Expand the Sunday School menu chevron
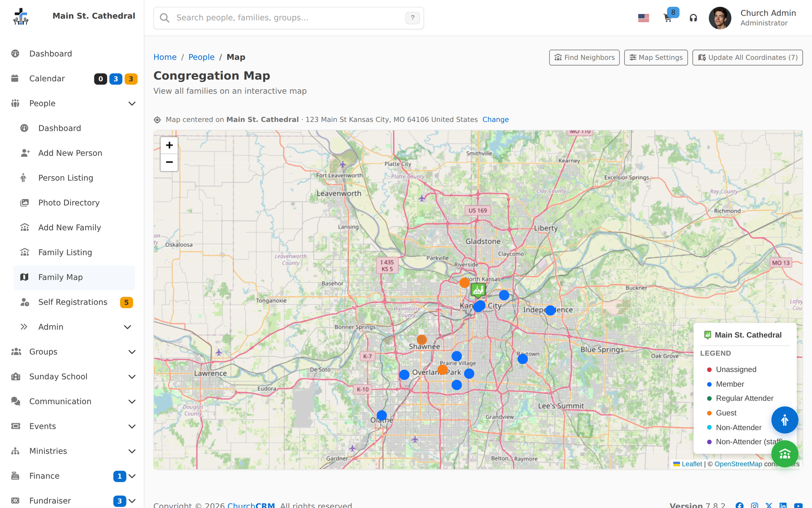This screenshot has height=508, width=812. (x=132, y=377)
